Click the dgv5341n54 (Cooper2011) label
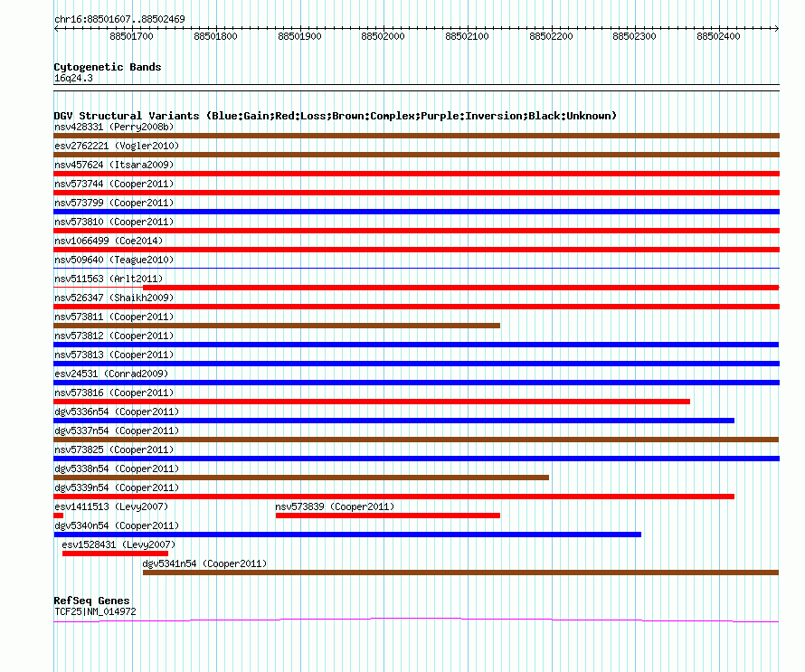 tap(204, 563)
